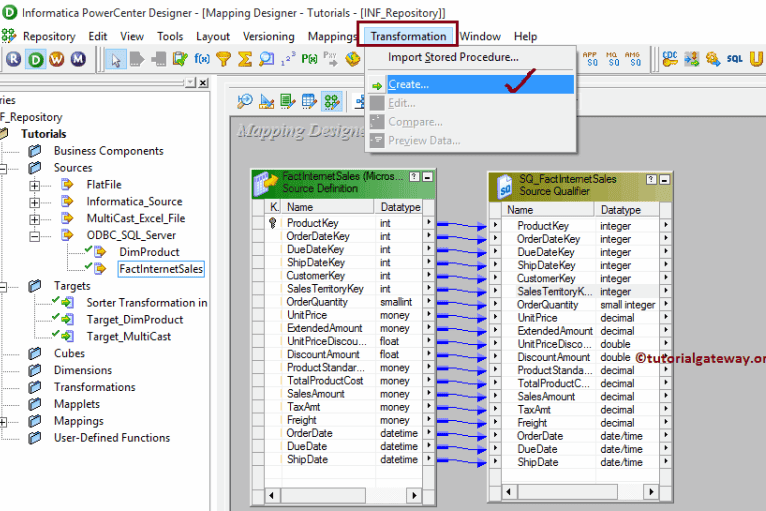Open the green sheet with pencil designer tool

coord(288,101)
